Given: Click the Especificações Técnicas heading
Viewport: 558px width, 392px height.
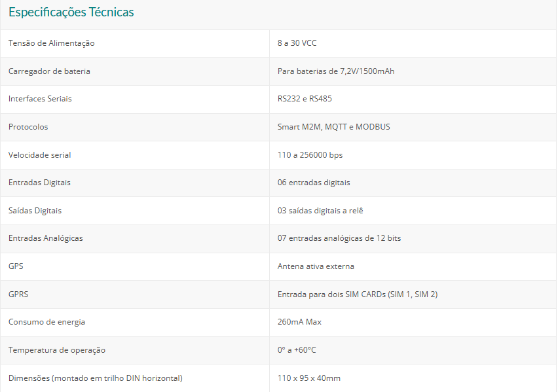Looking at the screenshot, I should point(71,12).
